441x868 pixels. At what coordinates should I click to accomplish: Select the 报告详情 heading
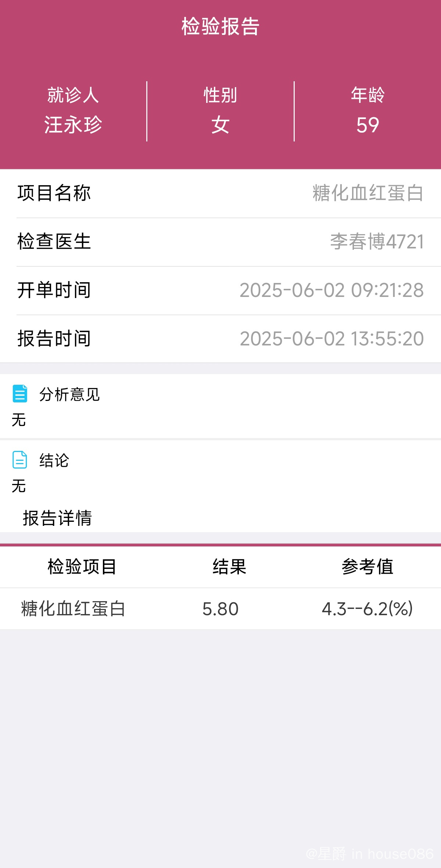[57, 518]
